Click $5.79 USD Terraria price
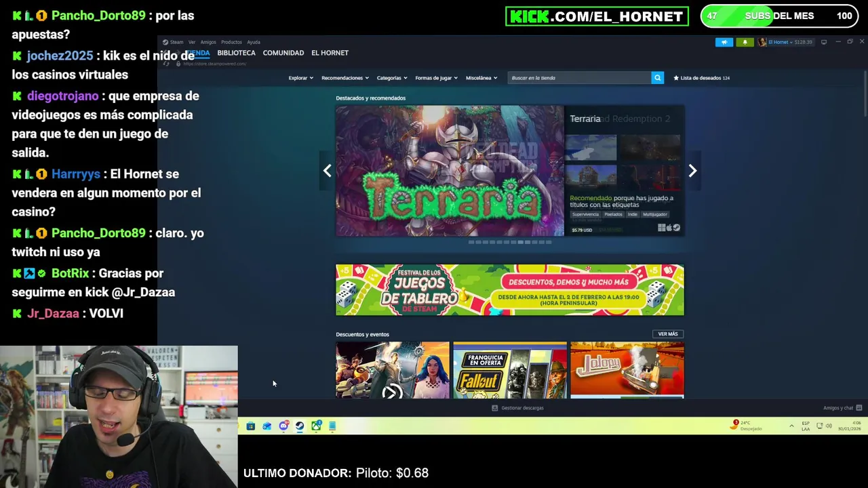 point(582,230)
